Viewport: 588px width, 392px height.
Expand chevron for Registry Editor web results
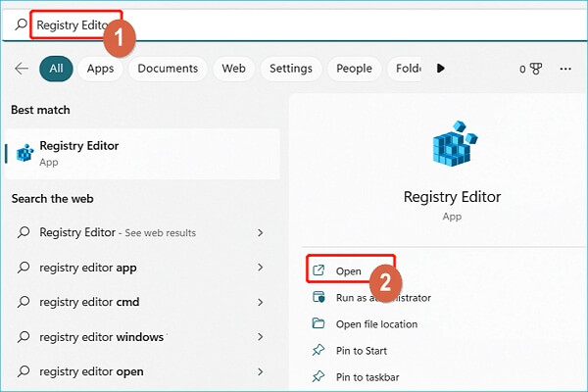pyautogui.click(x=261, y=232)
